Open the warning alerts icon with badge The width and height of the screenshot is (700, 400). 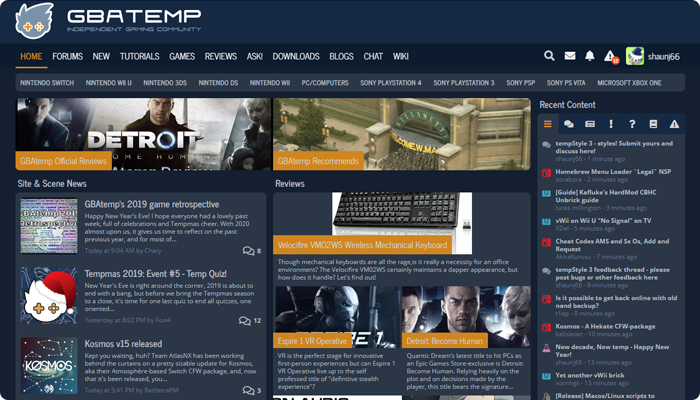pyautogui.click(x=611, y=57)
